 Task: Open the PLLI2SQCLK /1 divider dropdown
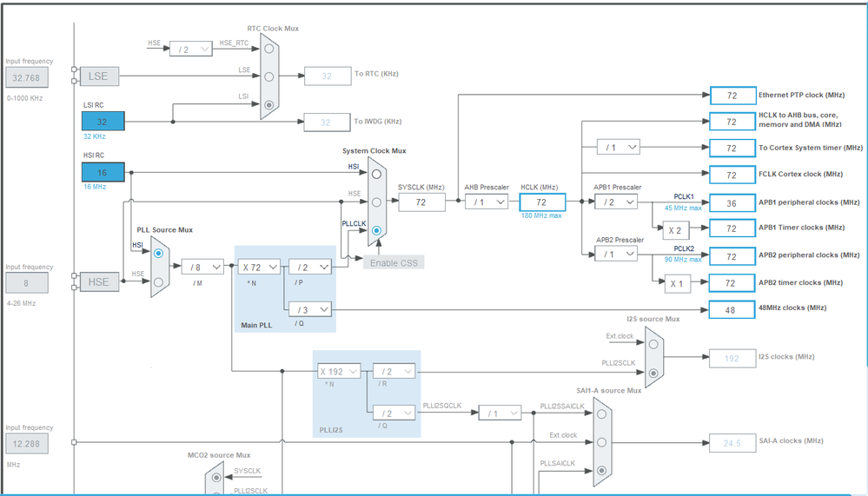500,413
